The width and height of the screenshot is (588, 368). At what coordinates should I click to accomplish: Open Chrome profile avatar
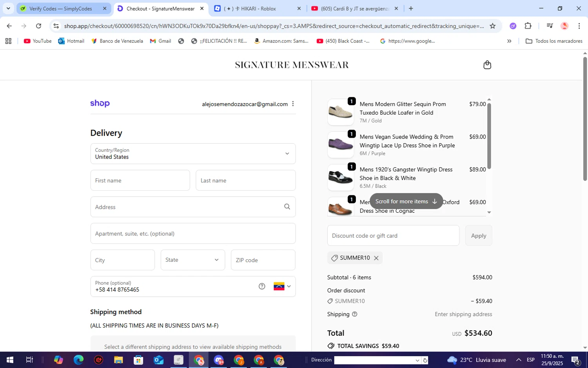[x=564, y=26]
